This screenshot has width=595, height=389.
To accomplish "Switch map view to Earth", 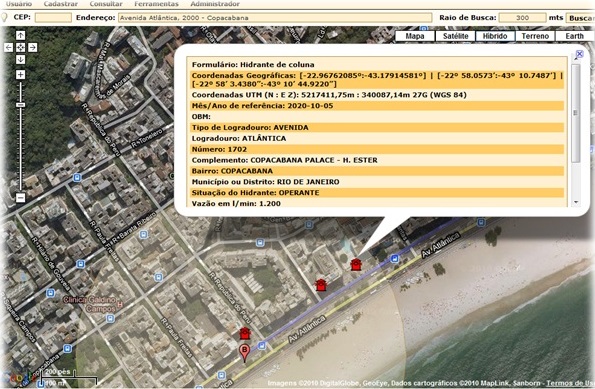I will coord(575,36).
